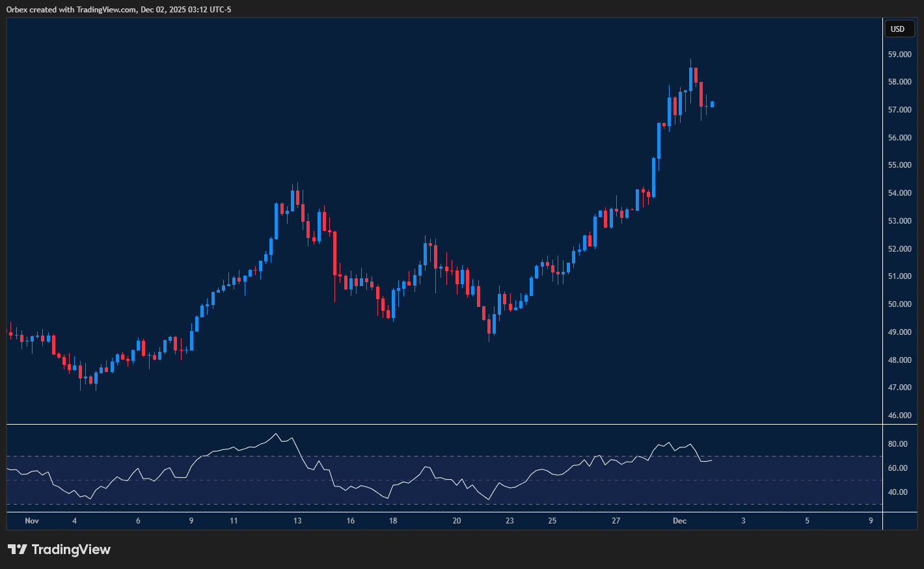Screen dimensions: 924x569
Task: Click the 80.00 label on the RSI scale
Action: pos(897,443)
